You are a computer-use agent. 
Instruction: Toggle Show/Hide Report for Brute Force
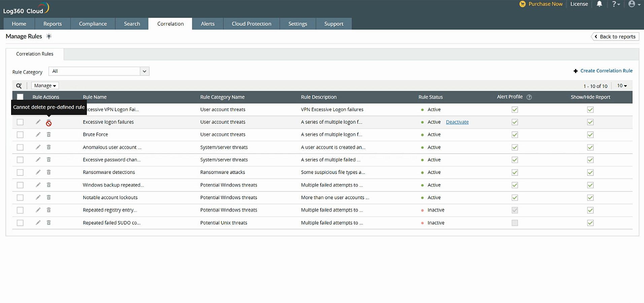pyautogui.click(x=590, y=135)
